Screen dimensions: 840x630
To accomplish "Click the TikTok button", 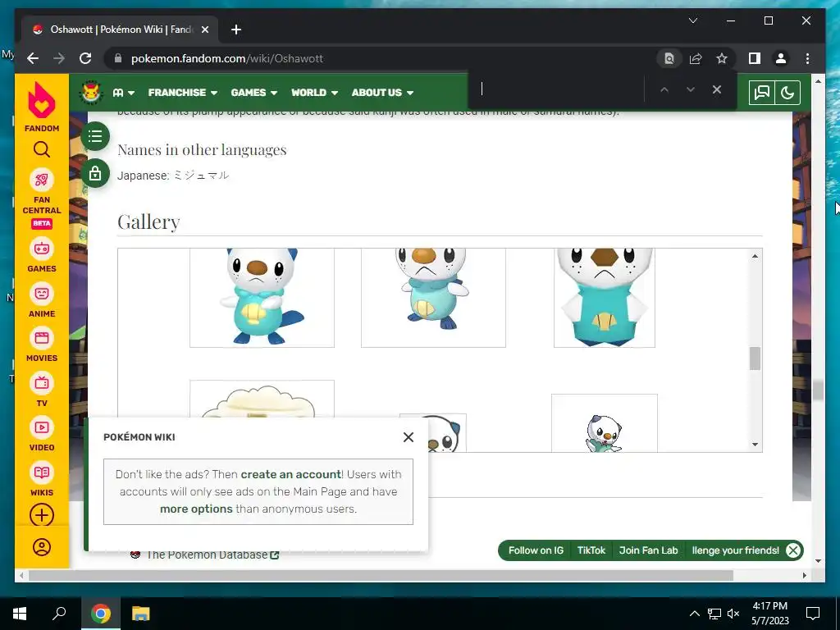I will point(591,550).
